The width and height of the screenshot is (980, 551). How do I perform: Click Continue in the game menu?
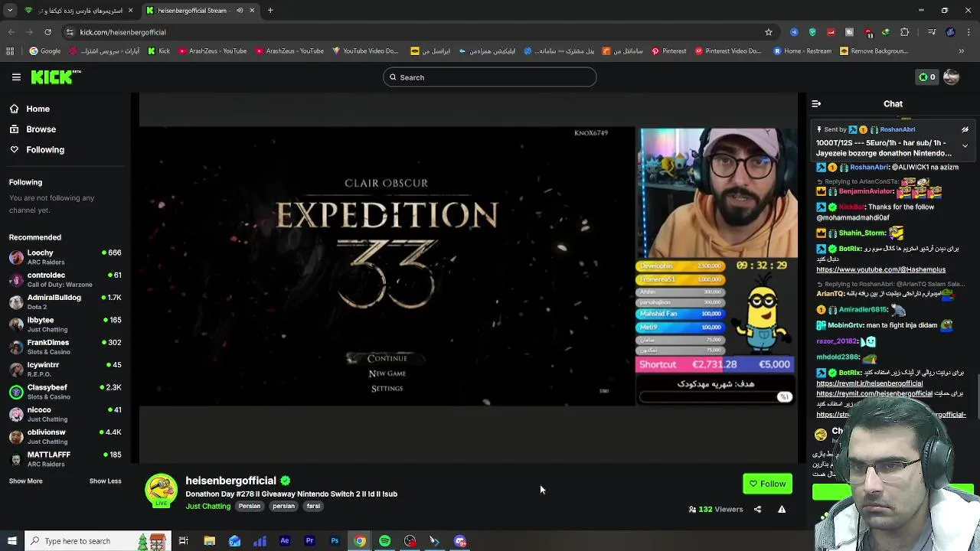point(387,358)
